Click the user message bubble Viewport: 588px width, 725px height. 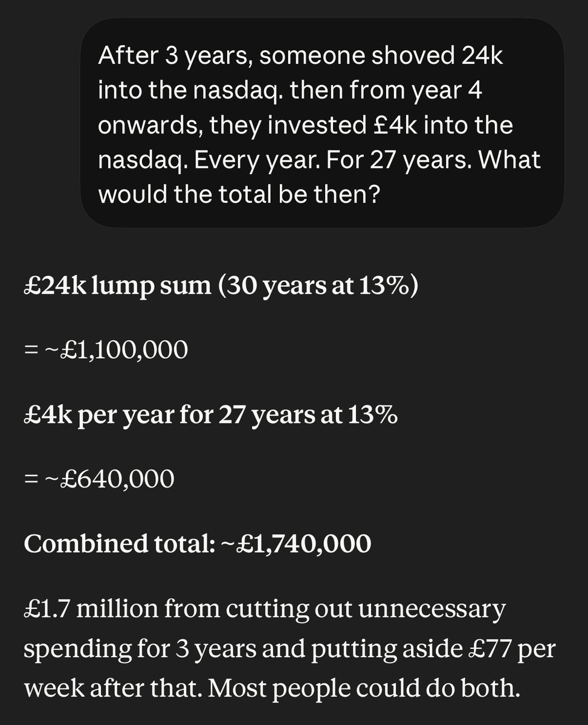tap(322, 123)
